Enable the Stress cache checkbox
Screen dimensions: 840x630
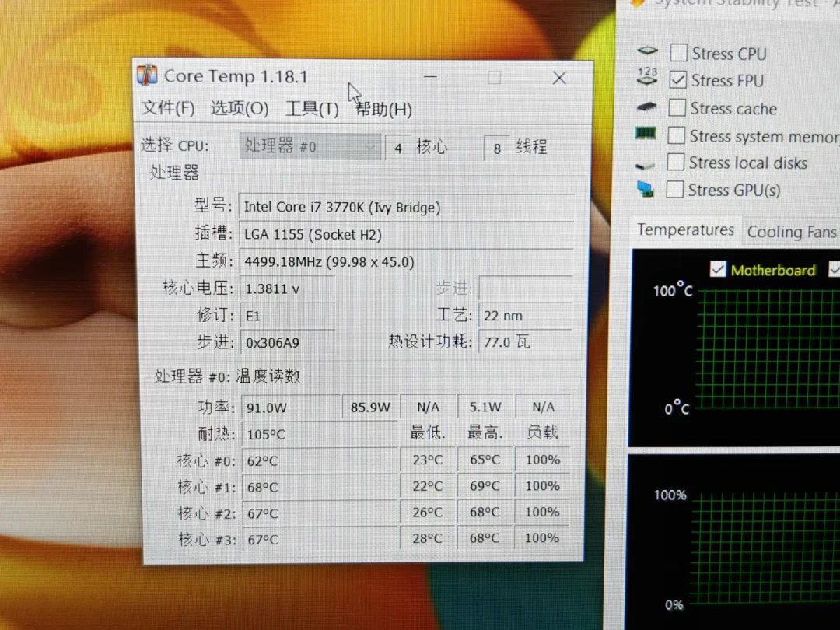677,107
